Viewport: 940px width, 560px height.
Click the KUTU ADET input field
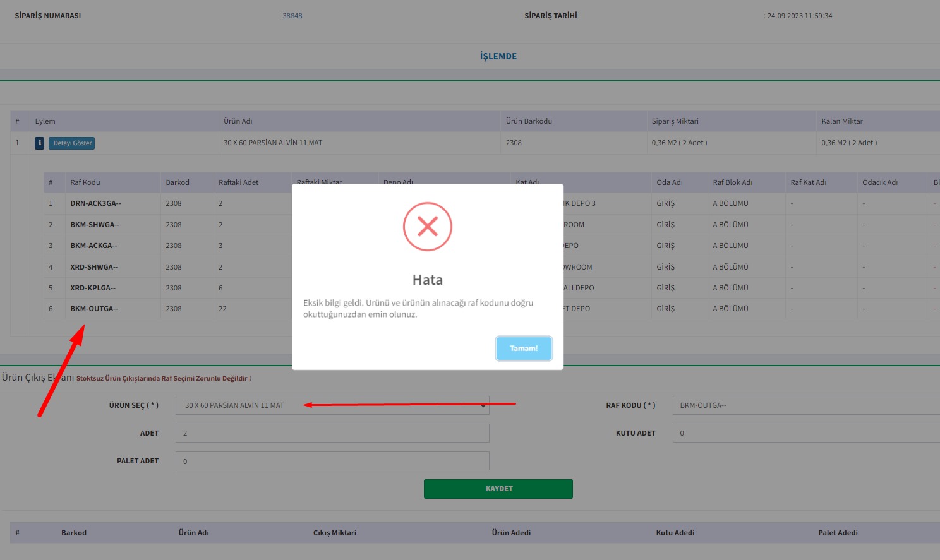(805, 433)
